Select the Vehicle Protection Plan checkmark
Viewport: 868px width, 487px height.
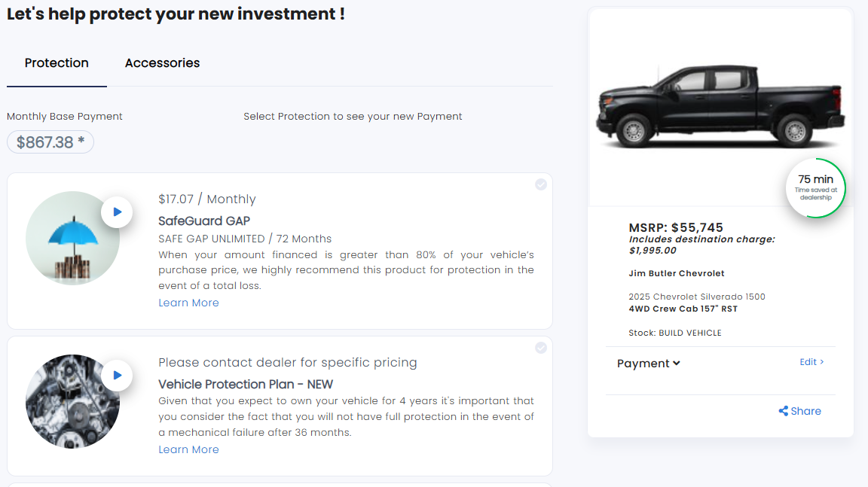pyautogui.click(x=541, y=348)
